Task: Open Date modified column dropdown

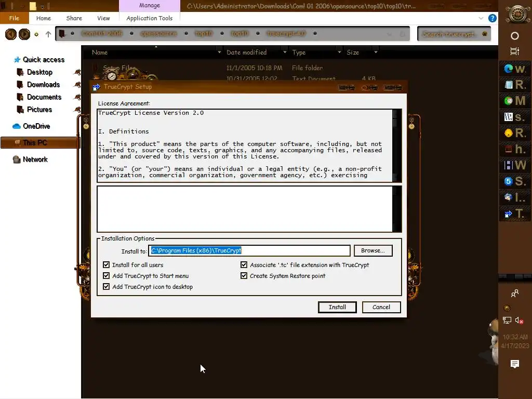Action: pyautogui.click(x=284, y=52)
